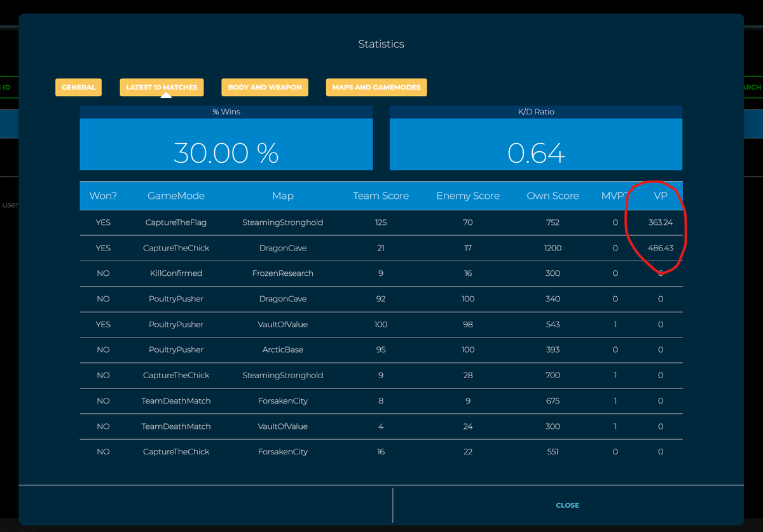
Task: Click the team score value 92
Action: pos(381,299)
